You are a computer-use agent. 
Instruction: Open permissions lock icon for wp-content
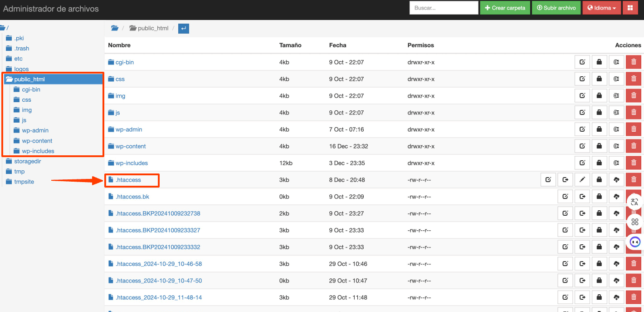[x=599, y=146]
